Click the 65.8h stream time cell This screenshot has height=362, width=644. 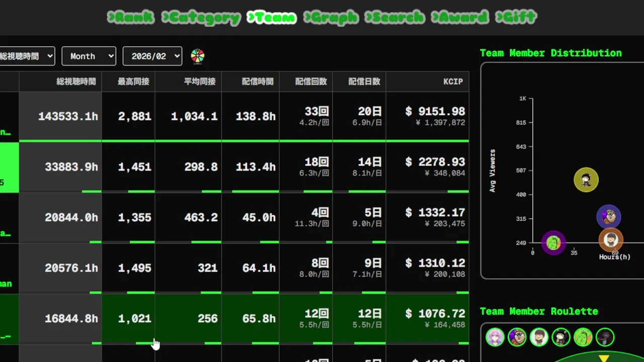[x=251, y=319]
